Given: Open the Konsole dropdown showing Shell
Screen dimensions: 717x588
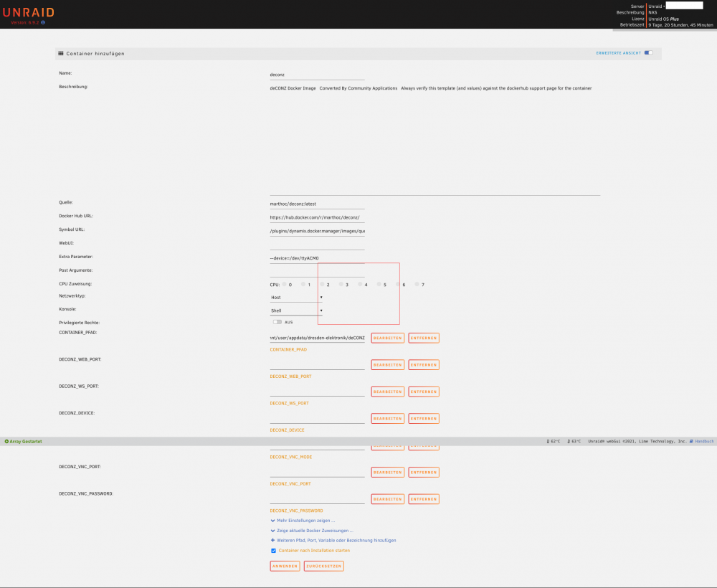Looking at the screenshot, I should click(296, 310).
